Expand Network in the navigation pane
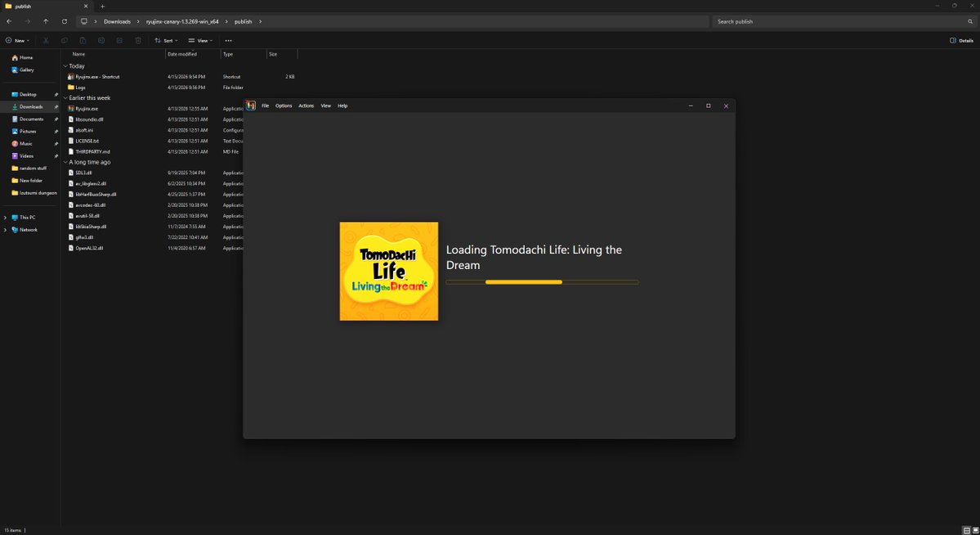Screen dimensions: 980x535 coord(5,230)
